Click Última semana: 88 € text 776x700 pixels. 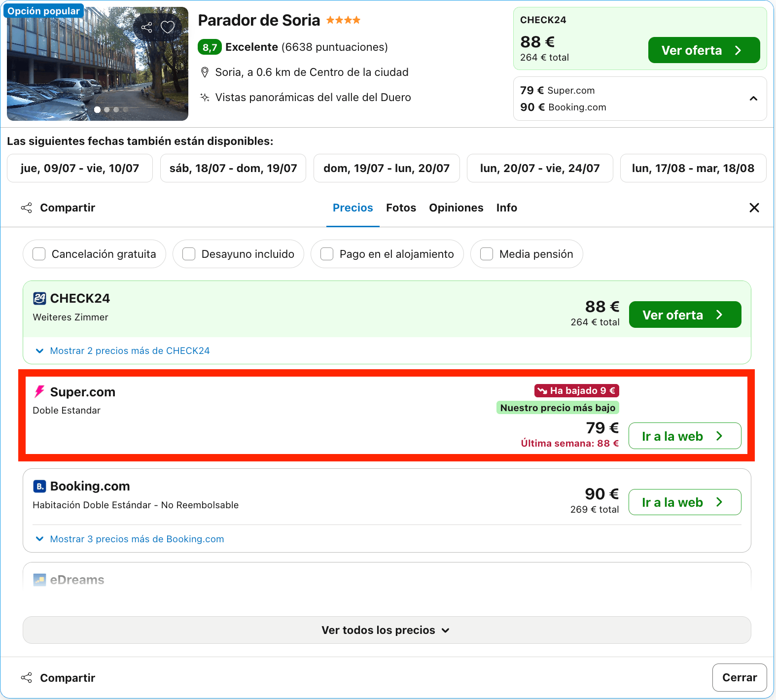pyautogui.click(x=570, y=443)
